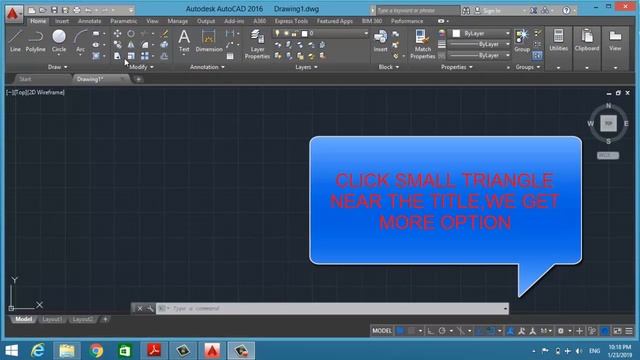640x360 pixels.
Task: Choose the Dimension tool
Action: [209, 41]
